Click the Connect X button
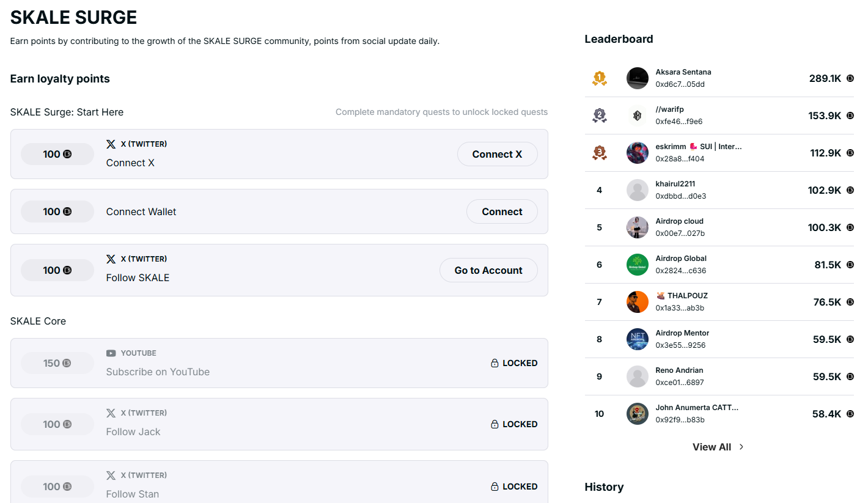The width and height of the screenshot is (868, 503). [x=497, y=154]
